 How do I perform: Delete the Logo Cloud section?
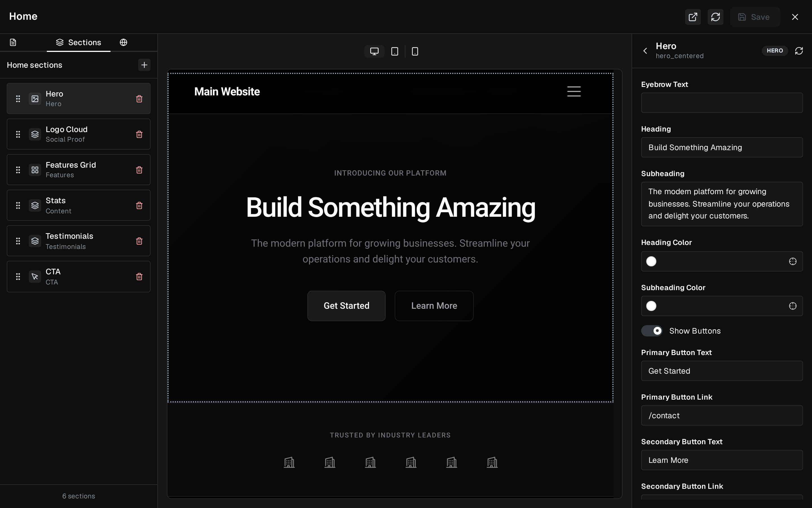point(139,134)
